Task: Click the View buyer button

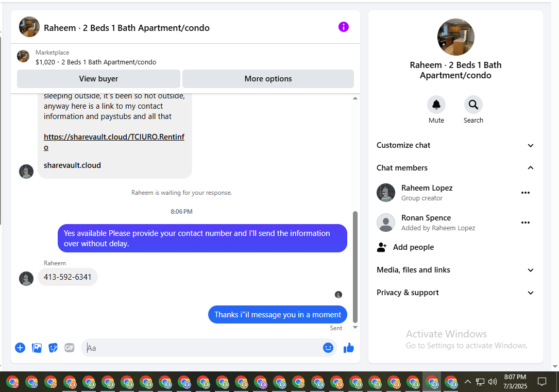Action: [x=98, y=79]
